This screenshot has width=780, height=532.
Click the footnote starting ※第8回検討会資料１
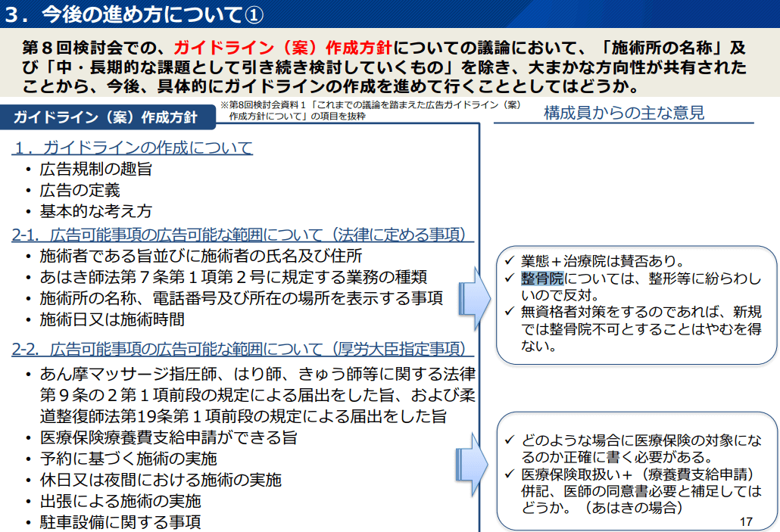pos(371,110)
